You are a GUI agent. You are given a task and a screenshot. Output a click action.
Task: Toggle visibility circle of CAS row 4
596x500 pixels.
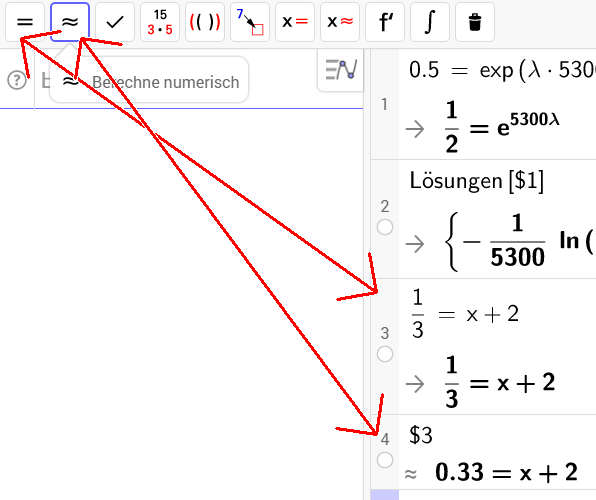[x=385, y=460]
